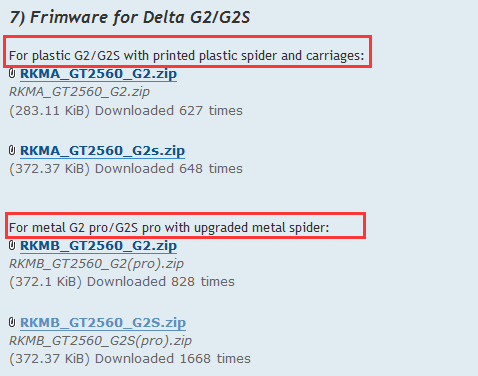The width and height of the screenshot is (478, 376).
Task: Click the (372.1 KiB) file size text
Action: [x=46, y=282]
